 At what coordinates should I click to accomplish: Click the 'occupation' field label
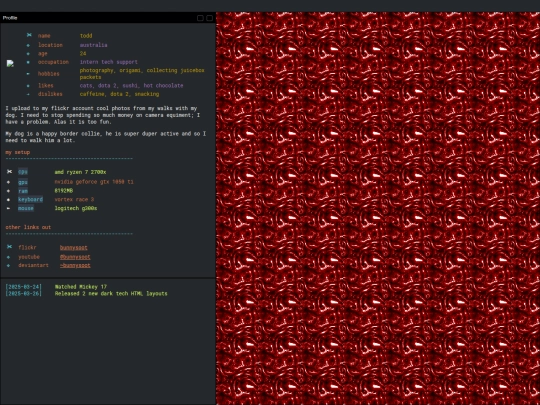(x=53, y=62)
